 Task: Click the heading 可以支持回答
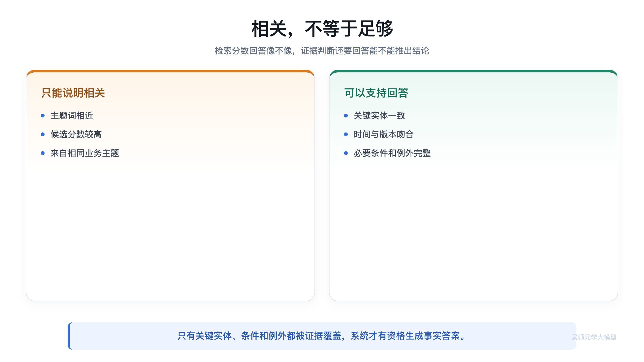pos(376,93)
